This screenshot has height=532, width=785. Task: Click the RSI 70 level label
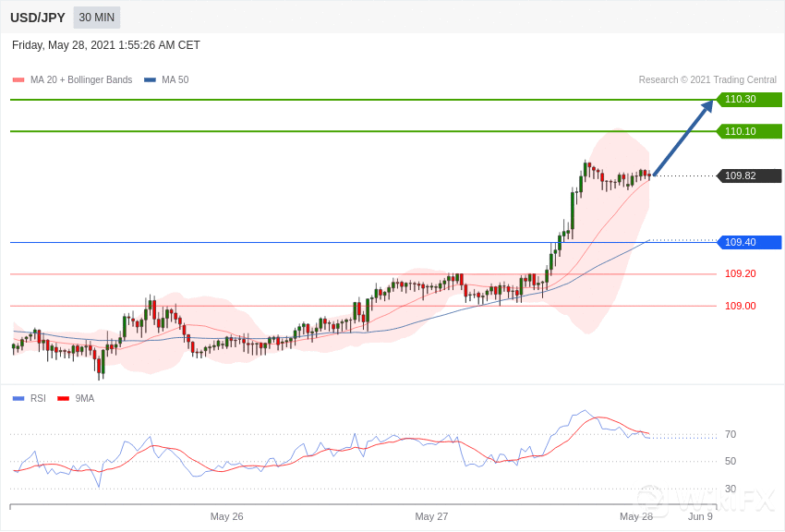coord(731,435)
